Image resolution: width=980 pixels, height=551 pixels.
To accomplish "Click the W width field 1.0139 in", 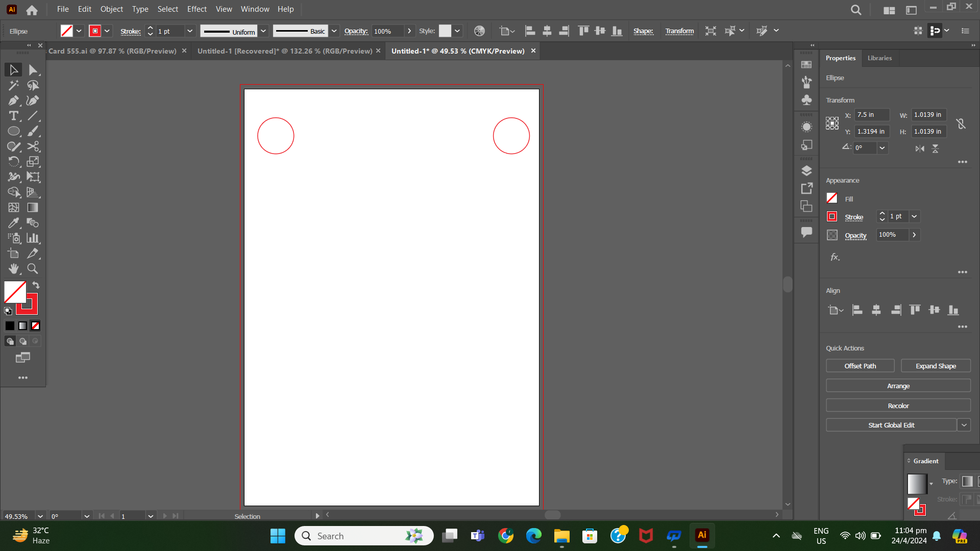I will pos(929,115).
